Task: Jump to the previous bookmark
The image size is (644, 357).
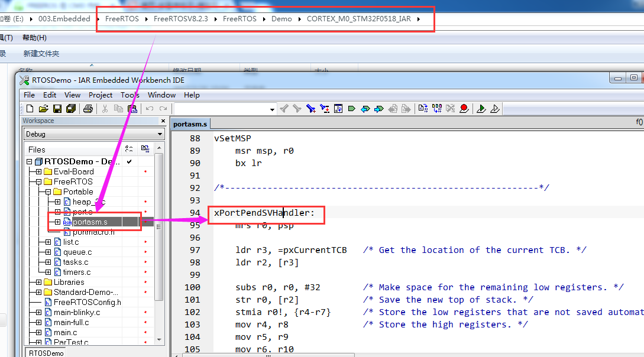Action: click(x=365, y=109)
